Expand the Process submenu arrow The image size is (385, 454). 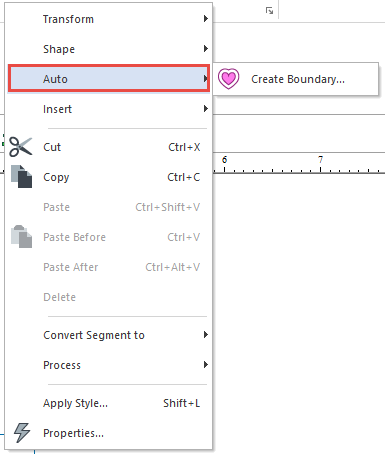(206, 365)
